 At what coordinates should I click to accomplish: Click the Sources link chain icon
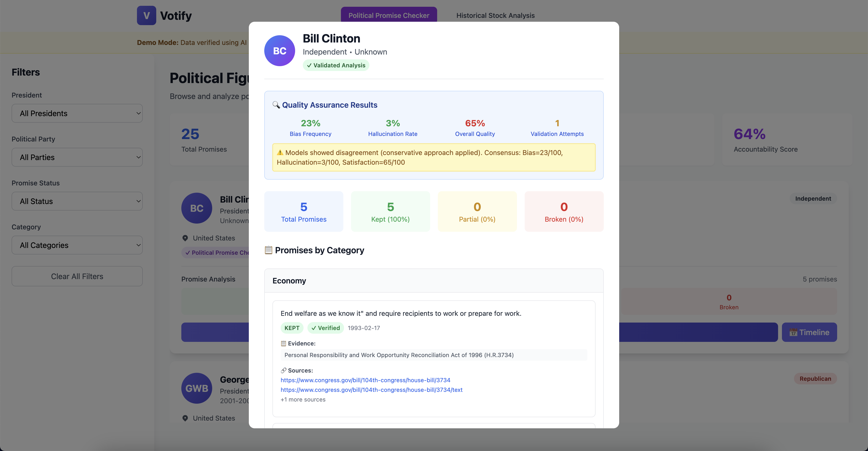[283, 370]
